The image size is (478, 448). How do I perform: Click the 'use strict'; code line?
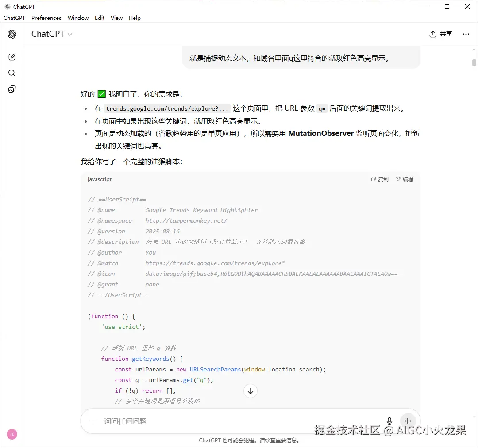tap(123, 327)
